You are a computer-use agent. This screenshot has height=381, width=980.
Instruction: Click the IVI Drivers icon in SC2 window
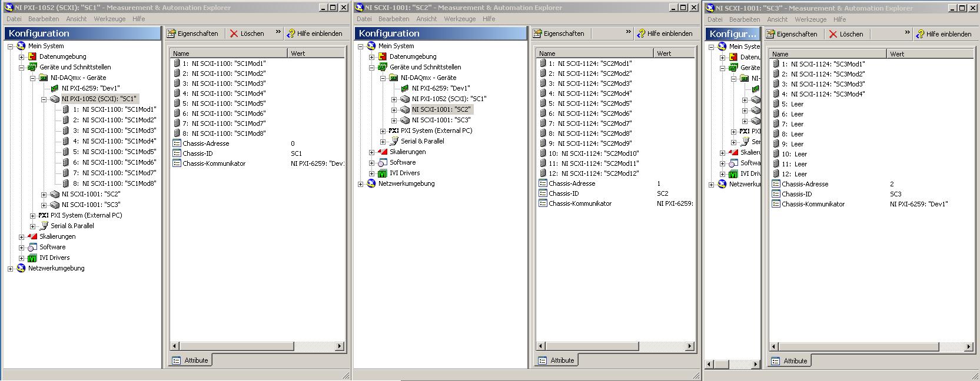[x=383, y=173]
